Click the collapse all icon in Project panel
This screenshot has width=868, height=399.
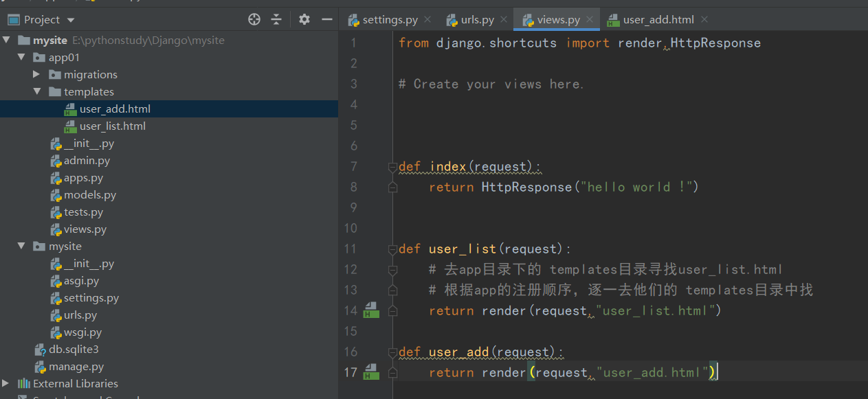276,19
